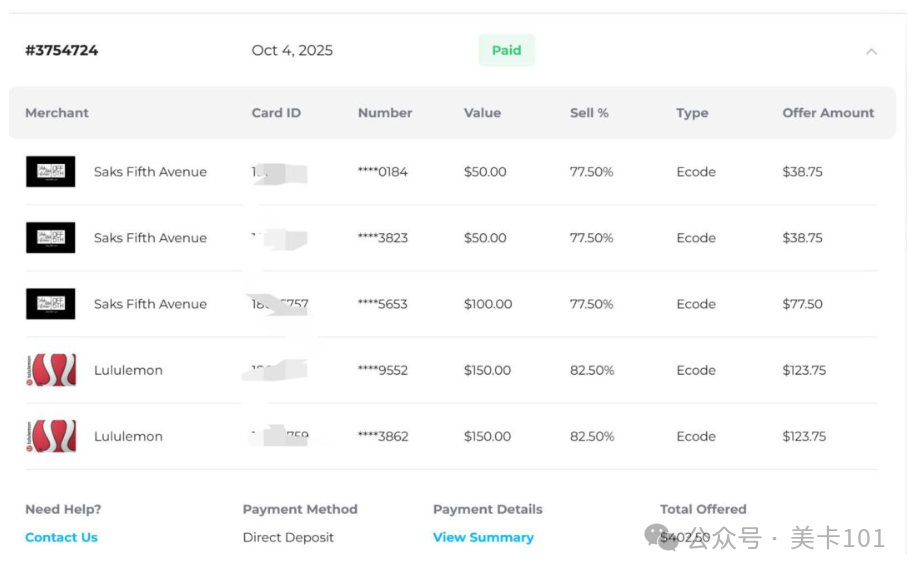The height and width of the screenshot is (575, 915).
Task: Click the $100.00 value cell
Action: tap(488, 304)
